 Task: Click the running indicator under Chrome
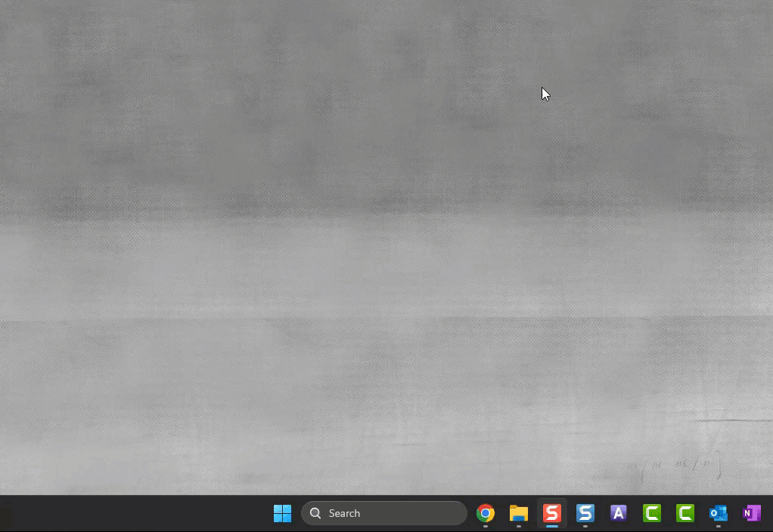[x=486, y=526]
